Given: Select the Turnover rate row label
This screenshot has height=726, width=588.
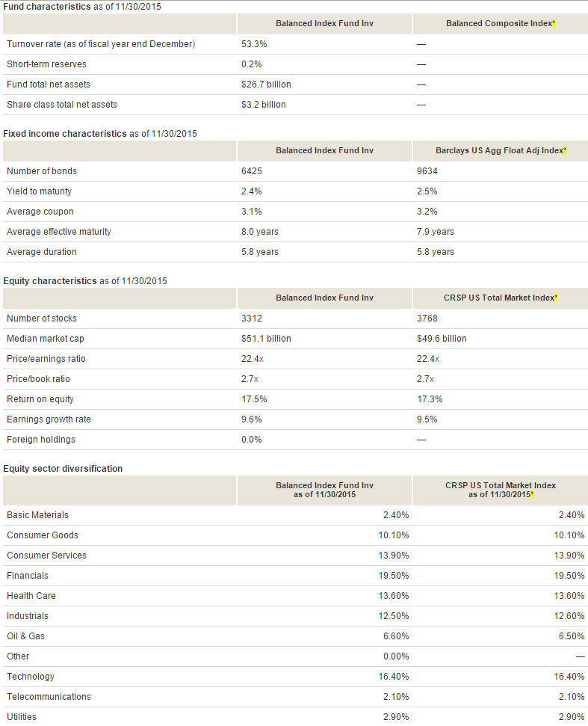Looking at the screenshot, I should [x=101, y=44].
